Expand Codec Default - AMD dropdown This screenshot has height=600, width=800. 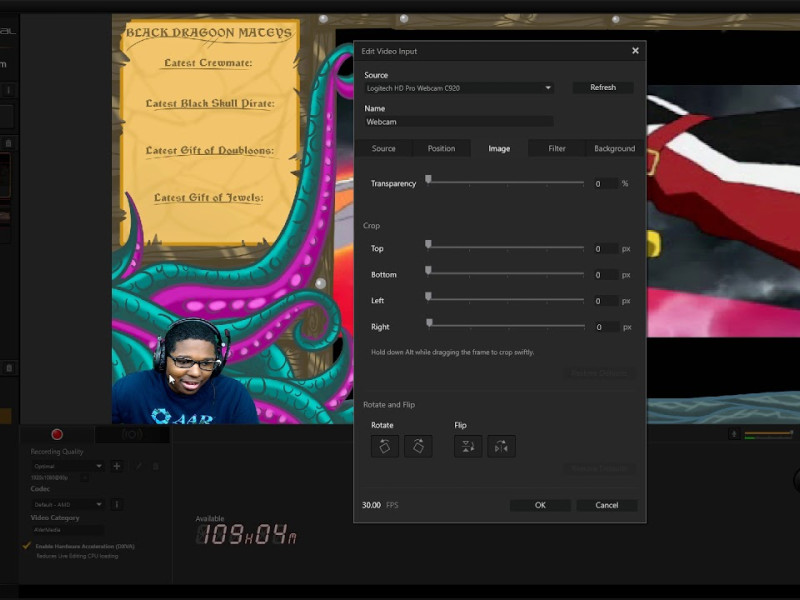click(x=67, y=504)
